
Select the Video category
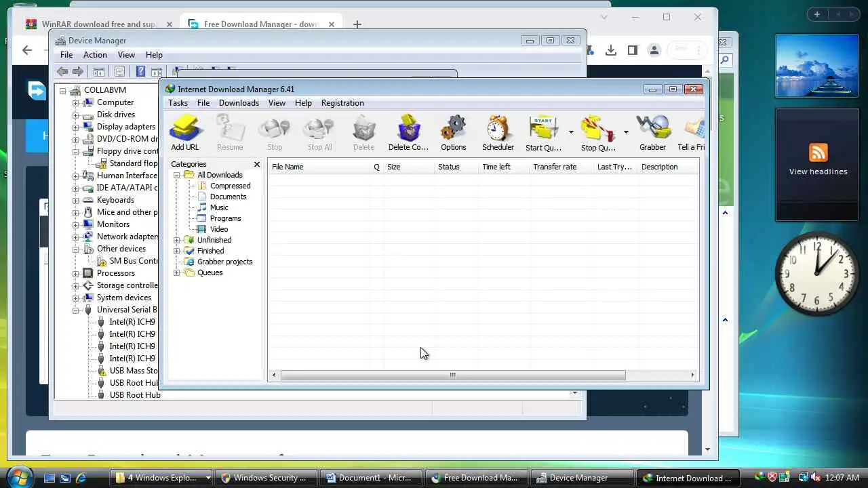click(x=219, y=229)
